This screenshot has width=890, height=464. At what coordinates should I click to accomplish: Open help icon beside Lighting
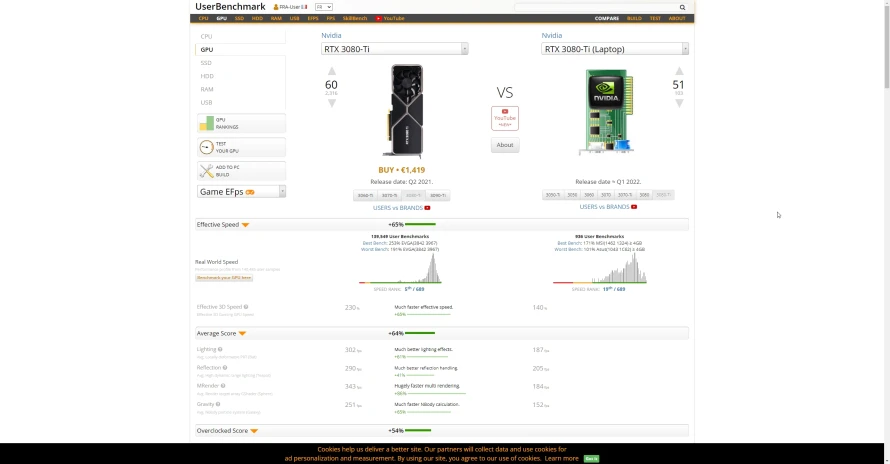pyautogui.click(x=220, y=349)
